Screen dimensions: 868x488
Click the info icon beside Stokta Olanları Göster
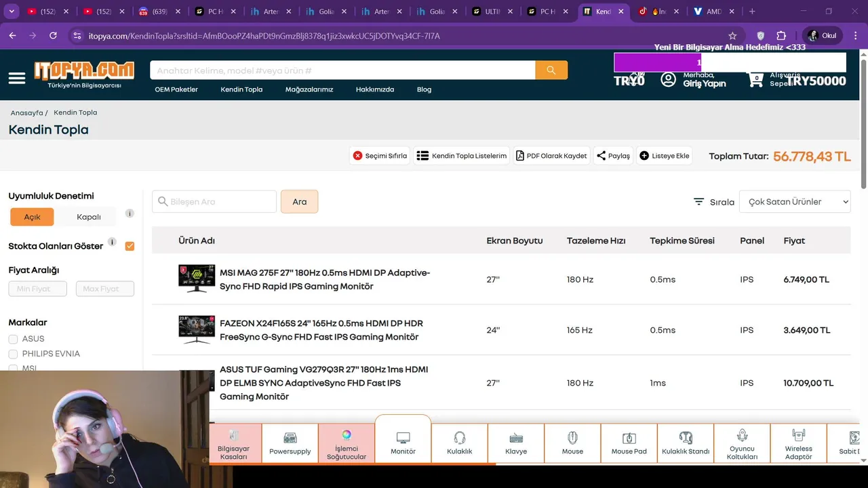point(112,242)
